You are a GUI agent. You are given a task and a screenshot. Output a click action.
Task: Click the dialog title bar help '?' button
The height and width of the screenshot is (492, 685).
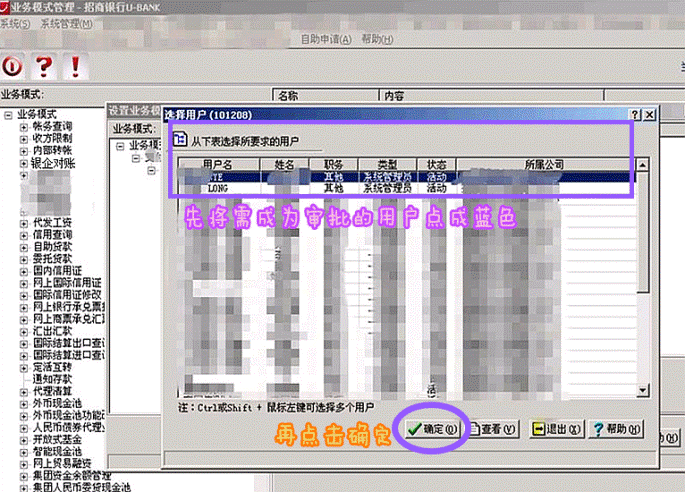(x=635, y=115)
